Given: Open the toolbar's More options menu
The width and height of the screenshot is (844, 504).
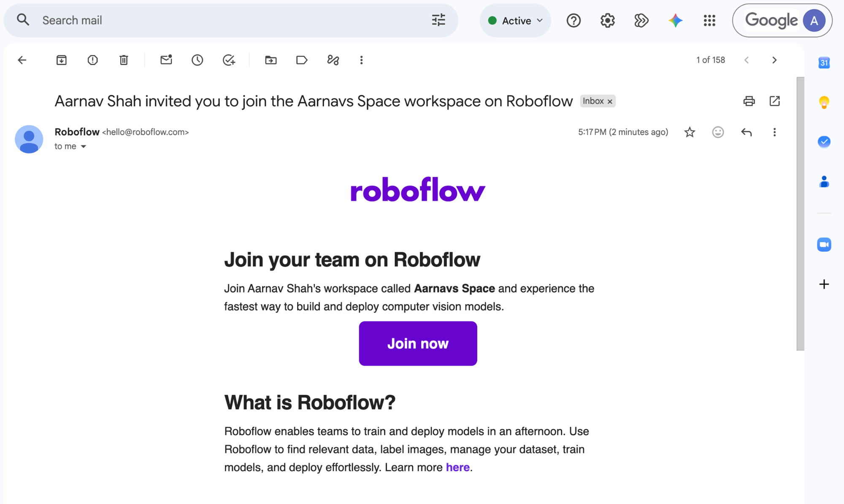Looking at the screenshot, I should click(361, 60).
